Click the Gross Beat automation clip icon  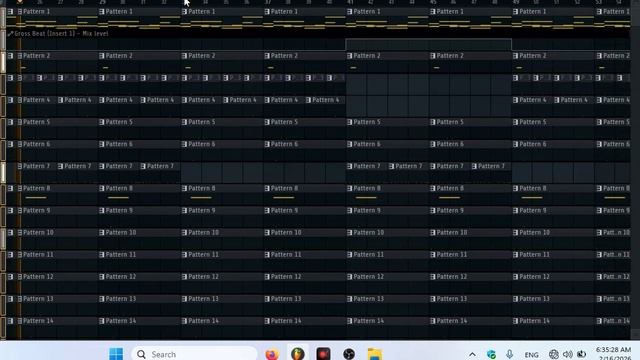(x=10, y=34)
